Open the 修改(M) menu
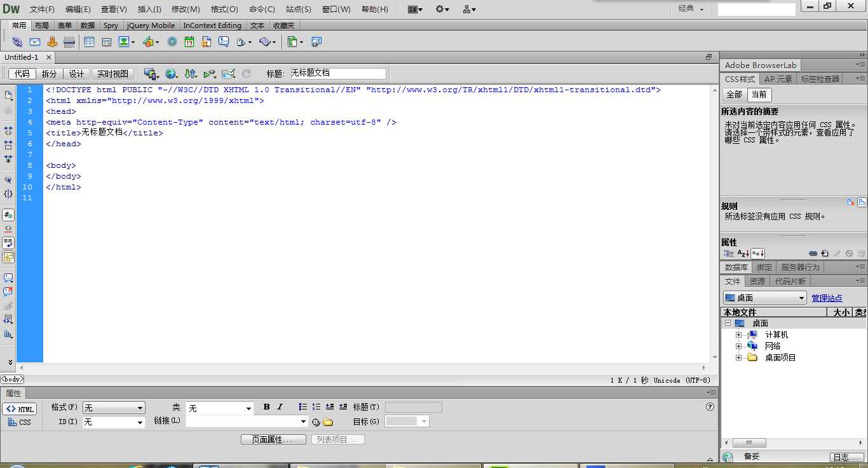This screenshot has width=868, height=468. 186,10
